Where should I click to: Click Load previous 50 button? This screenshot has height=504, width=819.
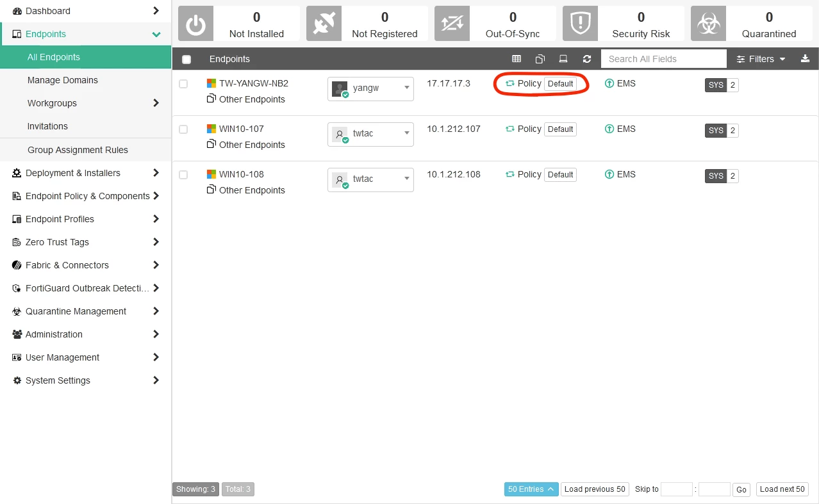pyautogui.click(x=595, y=489)
